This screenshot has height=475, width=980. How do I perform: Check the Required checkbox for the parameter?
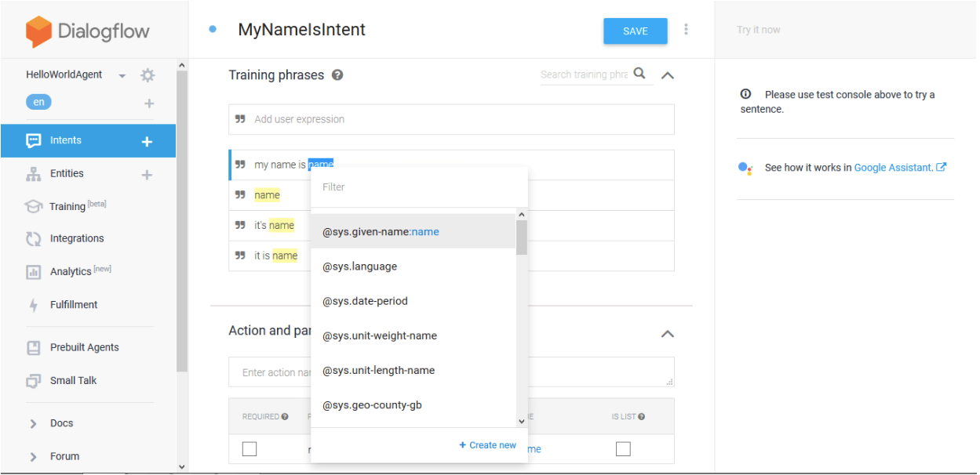pos(249,448)
